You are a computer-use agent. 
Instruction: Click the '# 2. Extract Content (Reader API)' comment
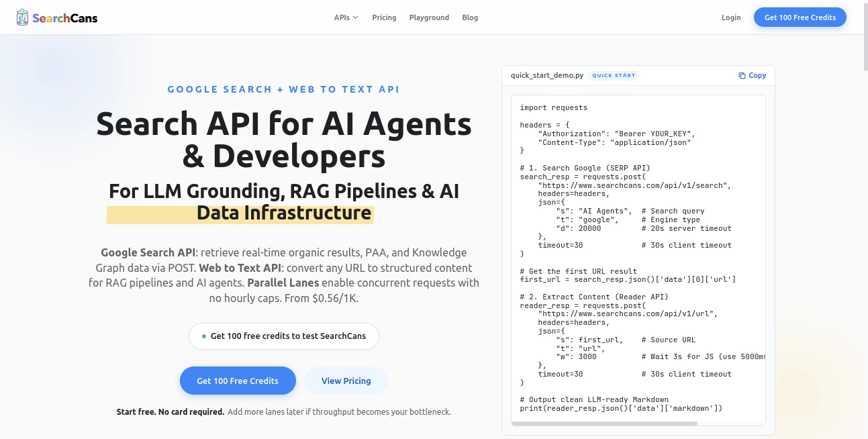click(x=594, y=297)
